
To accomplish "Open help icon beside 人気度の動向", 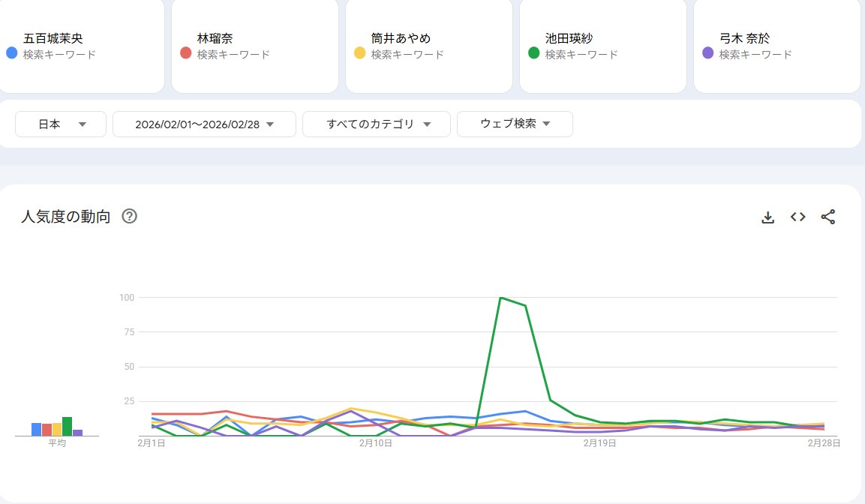I will [129, 217].
